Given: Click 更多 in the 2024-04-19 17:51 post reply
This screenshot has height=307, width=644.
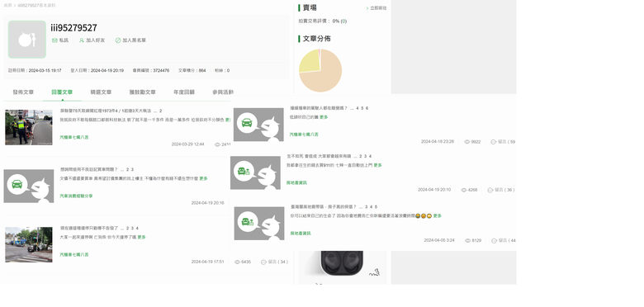Looking at the screenshot, I should (x=141, y=237).
